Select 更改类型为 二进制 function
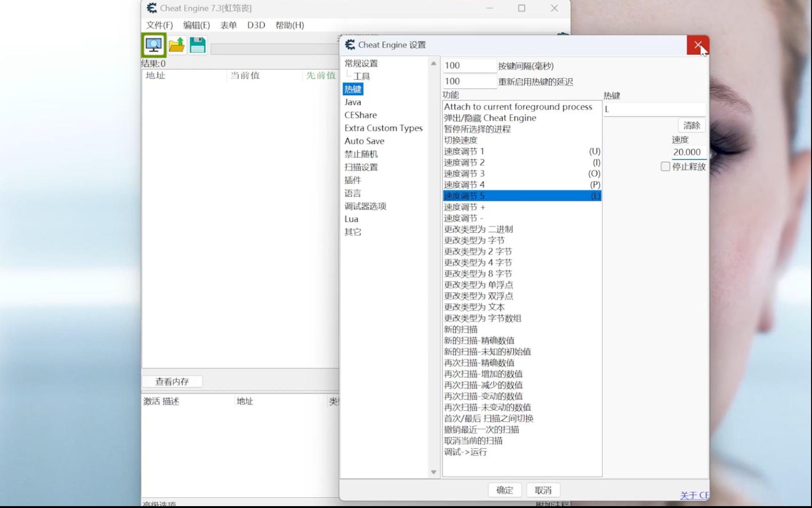The height and width of the screenshot is (508, 812). pyautogui.click(x=522, y=229)
